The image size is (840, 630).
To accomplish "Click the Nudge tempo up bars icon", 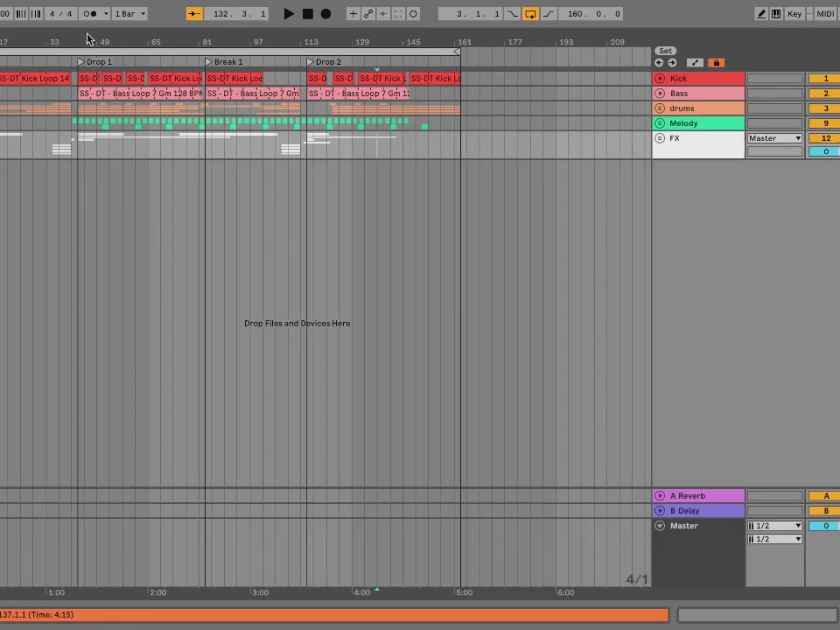I will point(36,14).
